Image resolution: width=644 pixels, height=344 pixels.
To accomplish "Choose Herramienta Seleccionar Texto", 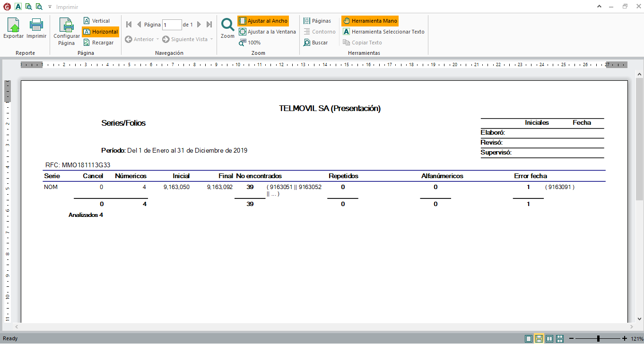I will [x=383, y=32].
